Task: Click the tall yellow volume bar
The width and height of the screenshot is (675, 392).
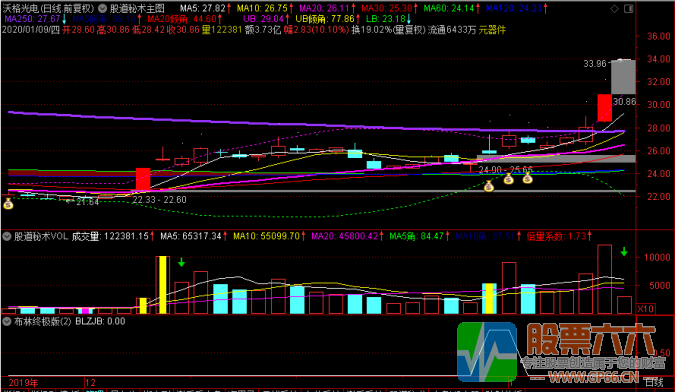Action: coord(162,285)
